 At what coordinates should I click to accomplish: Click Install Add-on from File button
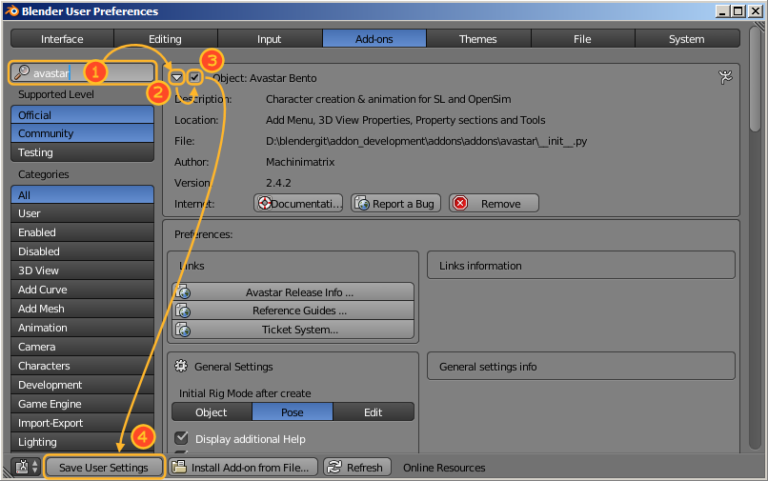point(242,467)
